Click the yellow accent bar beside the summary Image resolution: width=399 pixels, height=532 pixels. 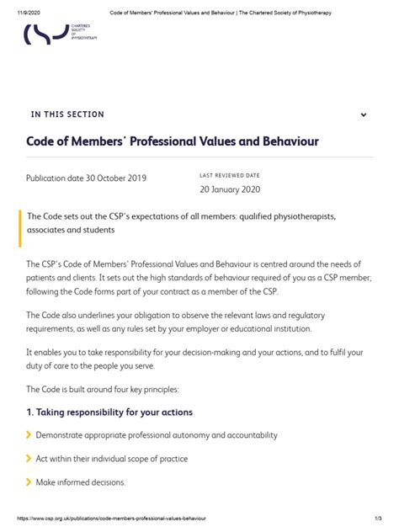[x=20, y=228]
